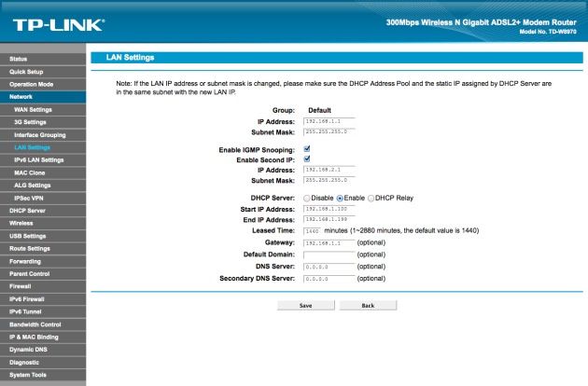Open the Diagnostic menu
Image resolution: width=588 pixels, height=386 pixels.
[43, 363]
